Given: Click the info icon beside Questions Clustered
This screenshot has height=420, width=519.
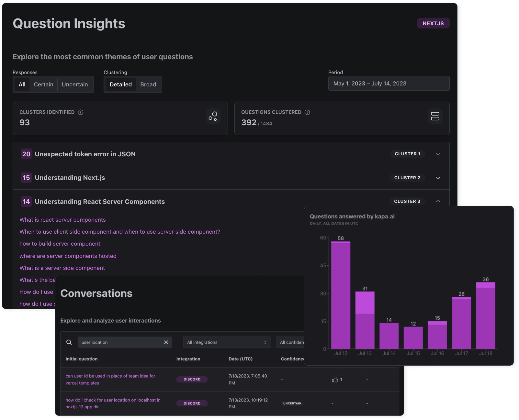Looking at the screenshot, I should [x=307, y=112].
